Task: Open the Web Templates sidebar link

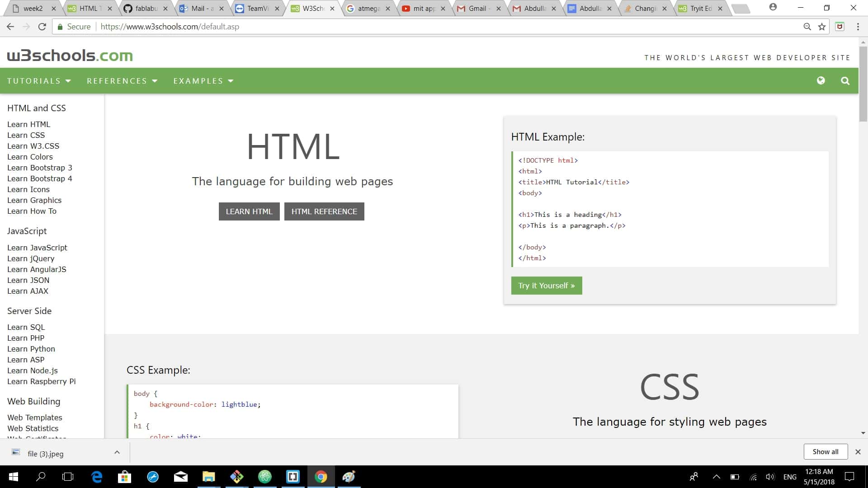Action: pyautogui.click(x=35, y=418)
